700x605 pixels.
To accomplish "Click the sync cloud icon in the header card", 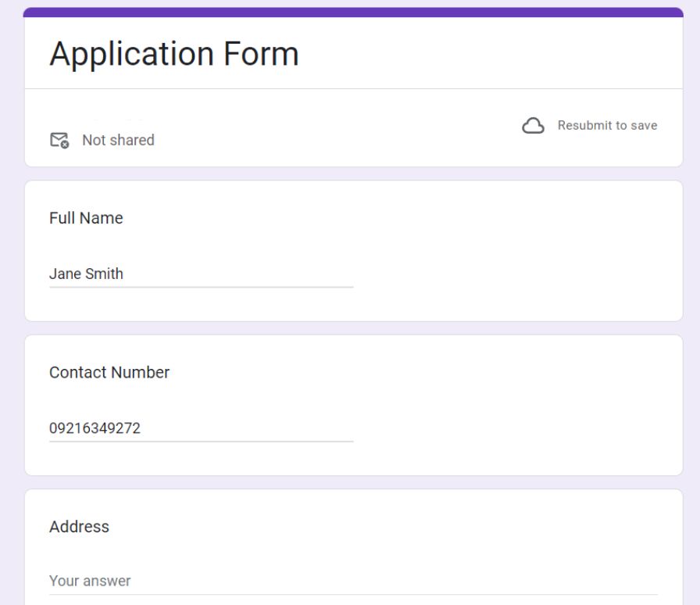I will click(533, 124).
